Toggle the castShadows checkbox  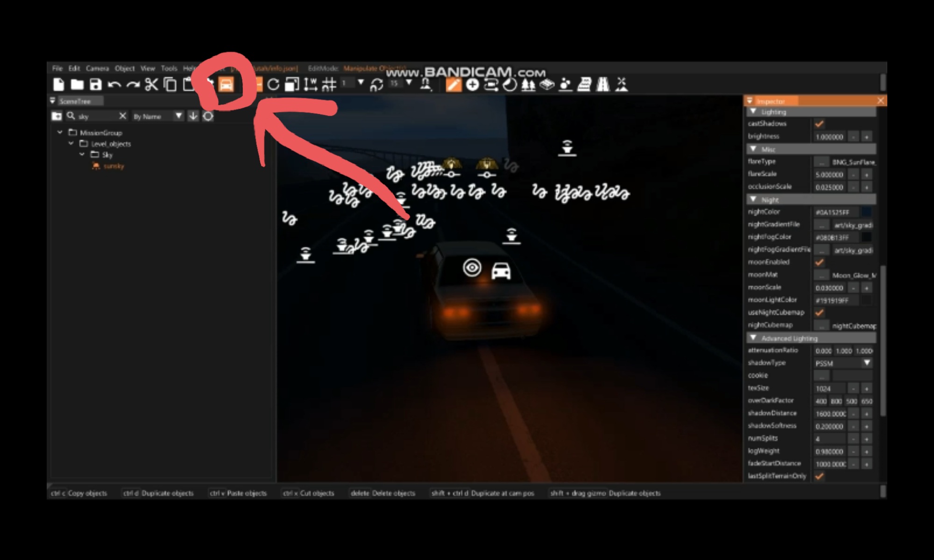tap(819, 124)
